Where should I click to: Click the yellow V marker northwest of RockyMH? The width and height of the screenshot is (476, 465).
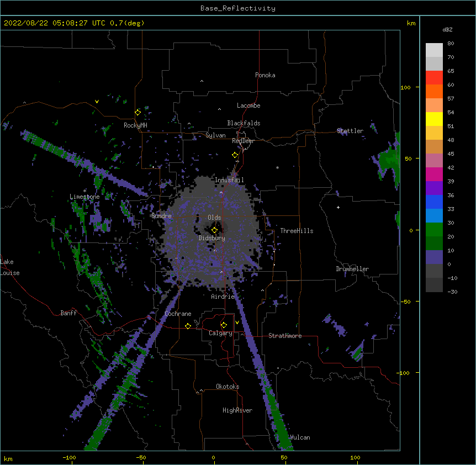(97, 102)
